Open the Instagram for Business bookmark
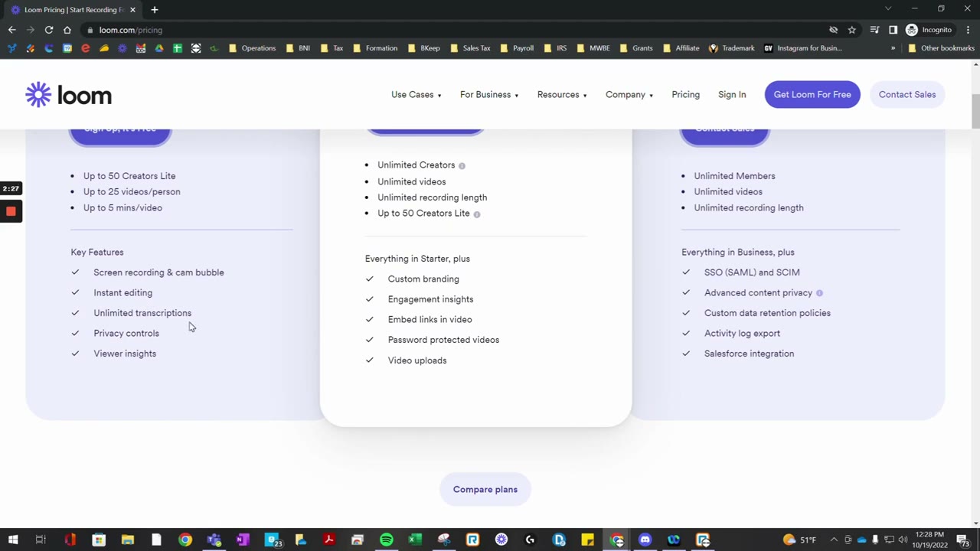 (803, 48)
